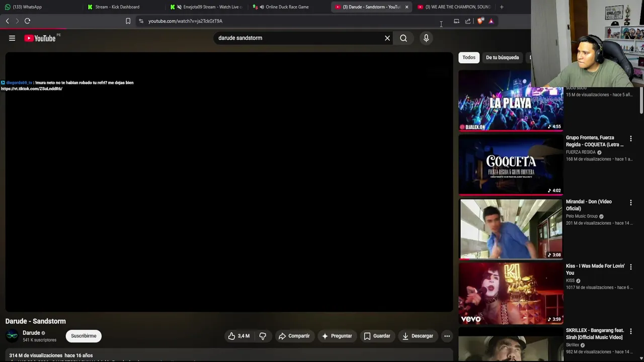Open Kiss - I Was Made For Lovin' You title
Viewport: 644px width, 362px height.
pyautogui.click(x=595, y=269)
